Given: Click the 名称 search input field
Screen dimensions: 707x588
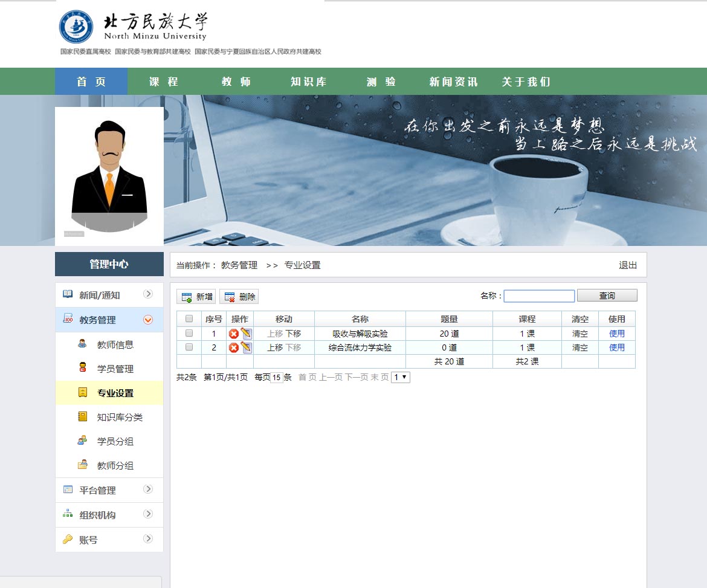Looking at the screenshot, I should point(539,296).
